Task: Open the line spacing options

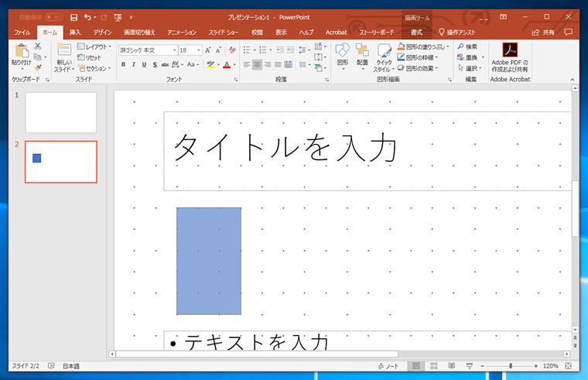Action: [304, 50]
